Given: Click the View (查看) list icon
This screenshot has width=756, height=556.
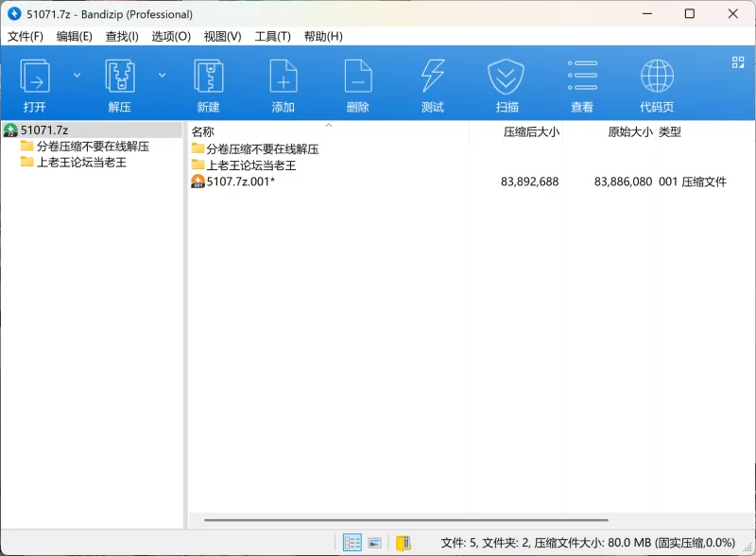Looking at the screenshot, I should 582,77.
